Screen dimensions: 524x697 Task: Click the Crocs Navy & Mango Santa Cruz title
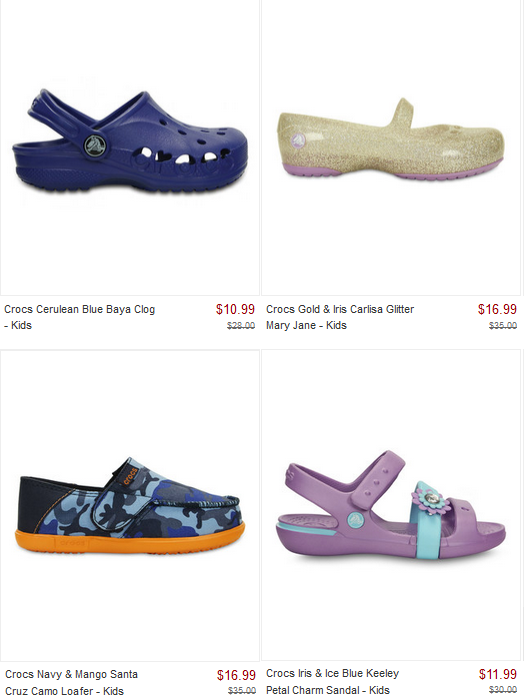[x=71, y=682]
